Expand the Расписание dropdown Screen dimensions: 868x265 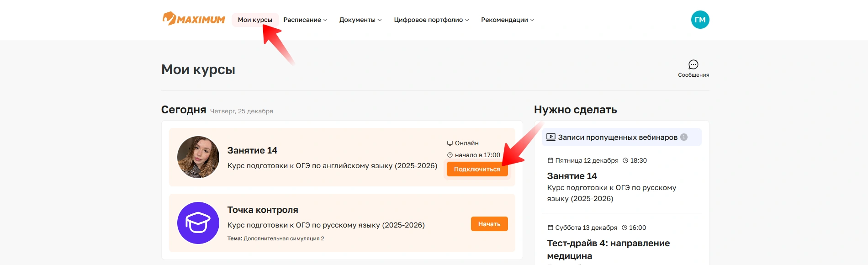[305, 20]
